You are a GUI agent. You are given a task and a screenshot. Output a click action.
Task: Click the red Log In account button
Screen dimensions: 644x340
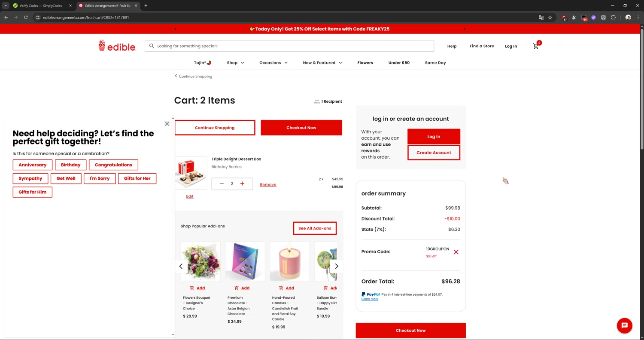pos(434,137)
